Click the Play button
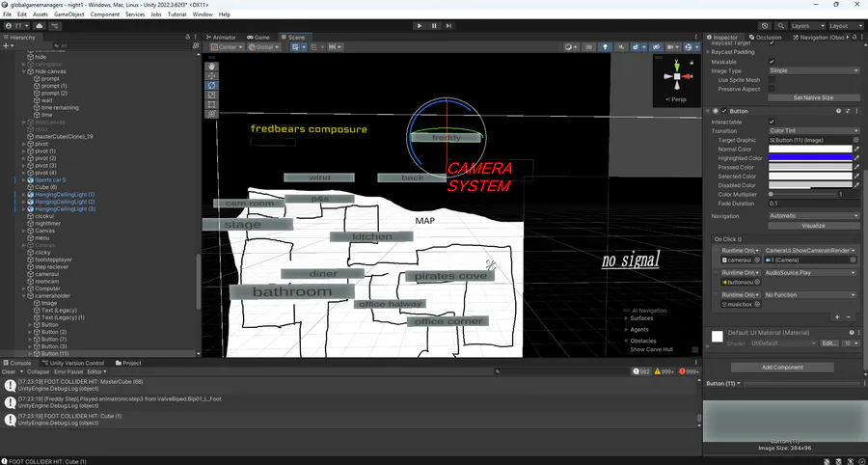Screen dimensions: 868x465 click(420, 25)
